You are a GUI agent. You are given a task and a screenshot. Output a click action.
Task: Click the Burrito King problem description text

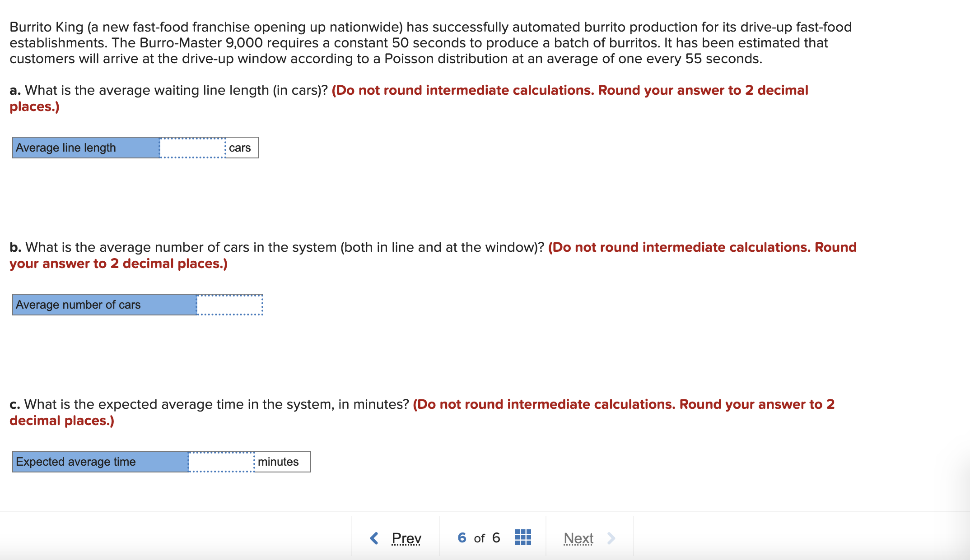pos(431,43)
